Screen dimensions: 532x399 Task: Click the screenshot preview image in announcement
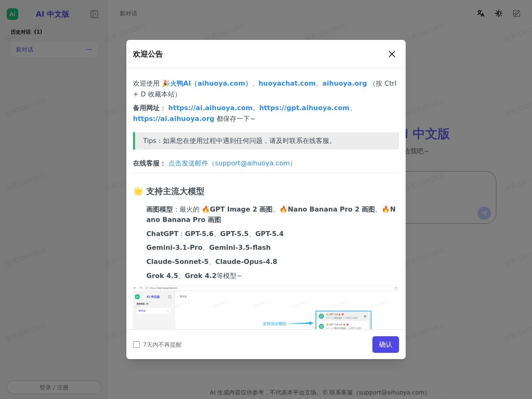266,307
